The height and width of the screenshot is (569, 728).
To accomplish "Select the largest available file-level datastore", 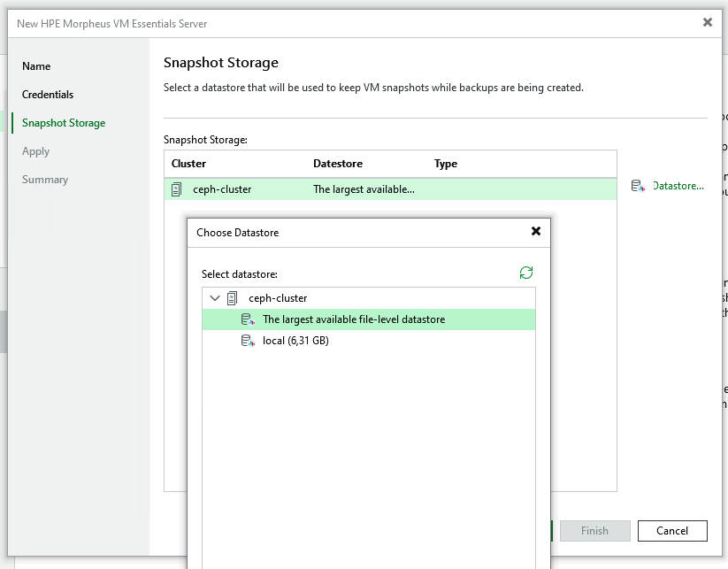I will click(x=369, y=319).
